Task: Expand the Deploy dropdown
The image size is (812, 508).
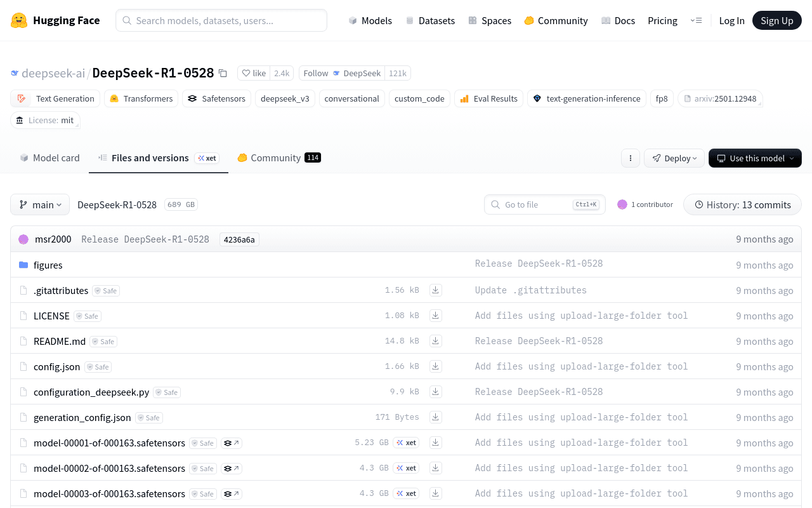Action: tap(674, 158)
